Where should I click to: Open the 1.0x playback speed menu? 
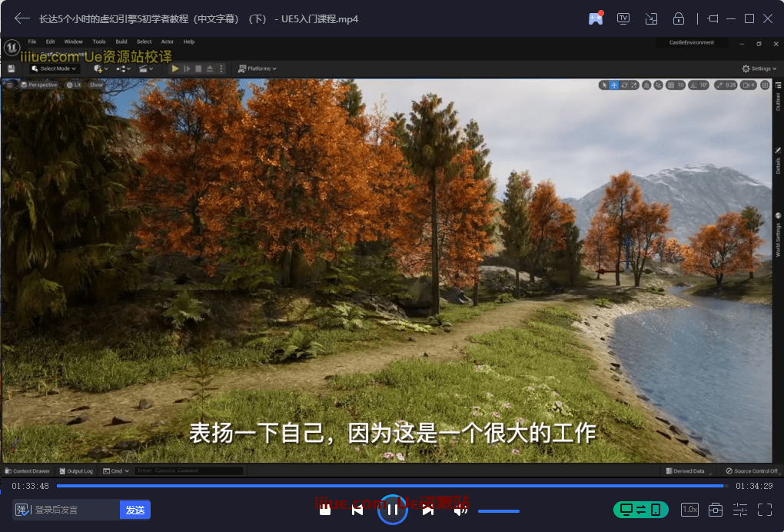coord(689,510)
